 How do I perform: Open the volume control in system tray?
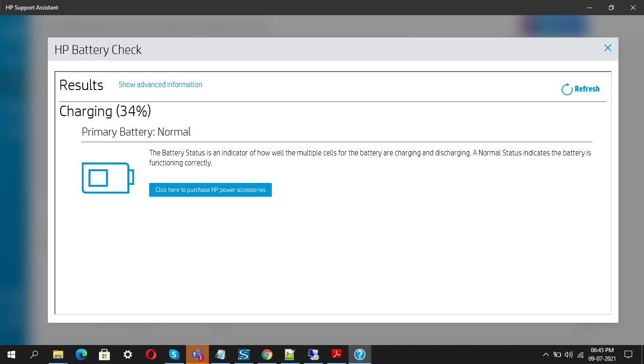coord(569,355)
